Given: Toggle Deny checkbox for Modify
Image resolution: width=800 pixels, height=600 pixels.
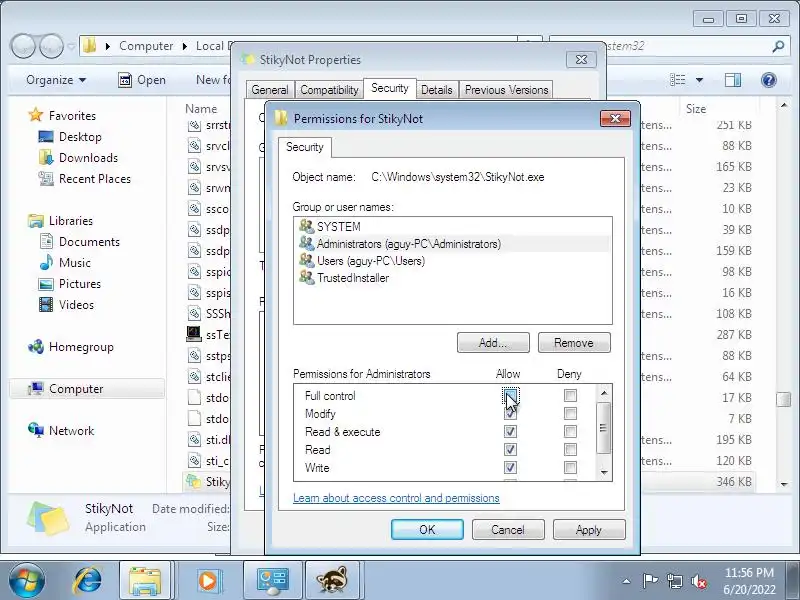Looking at the screenshot, I should coord(570,413).
